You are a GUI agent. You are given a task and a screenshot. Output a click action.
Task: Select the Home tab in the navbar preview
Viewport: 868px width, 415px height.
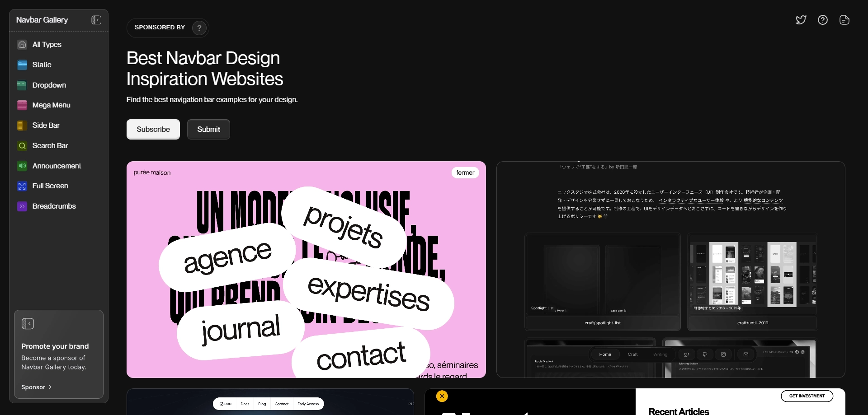605,354
